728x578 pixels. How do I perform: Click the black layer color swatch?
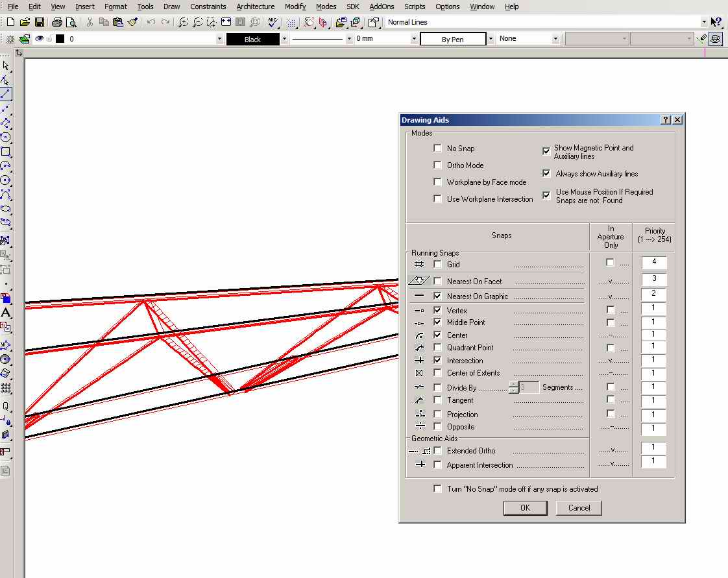[60, 39]
